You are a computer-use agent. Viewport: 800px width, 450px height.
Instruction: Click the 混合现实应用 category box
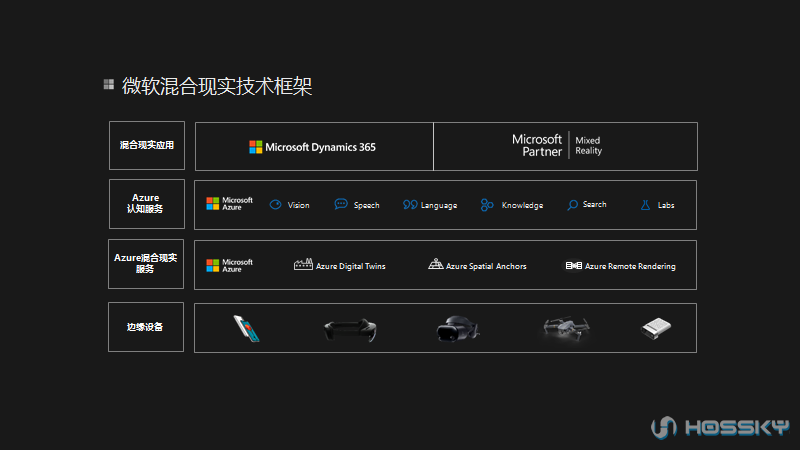pyautogui.click(x=147, y=145)
